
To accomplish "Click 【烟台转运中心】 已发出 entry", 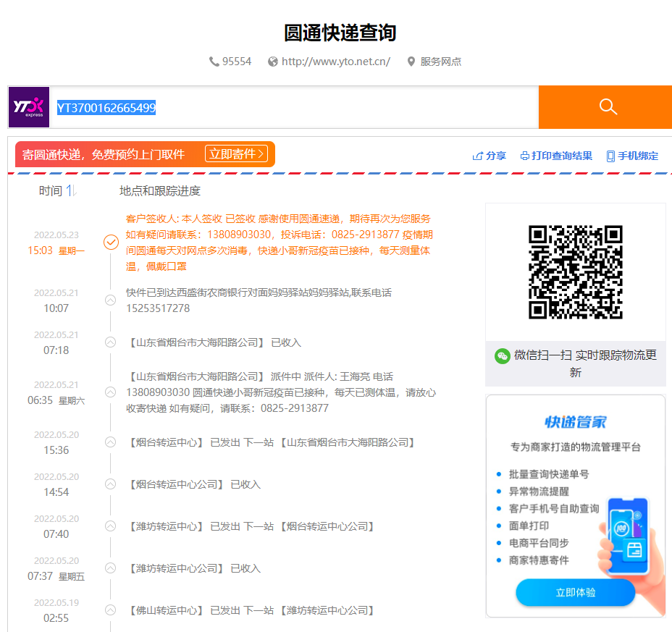I will click(x=272, y=442).
